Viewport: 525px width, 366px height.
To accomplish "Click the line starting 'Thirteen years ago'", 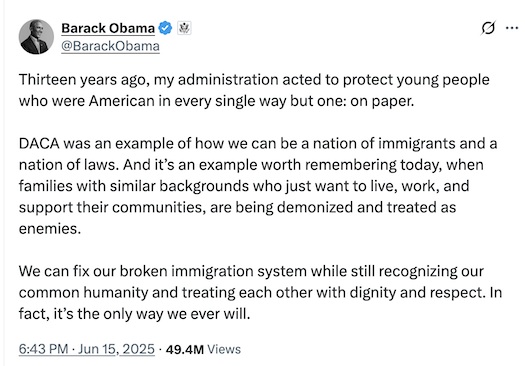I will (254, 80).
